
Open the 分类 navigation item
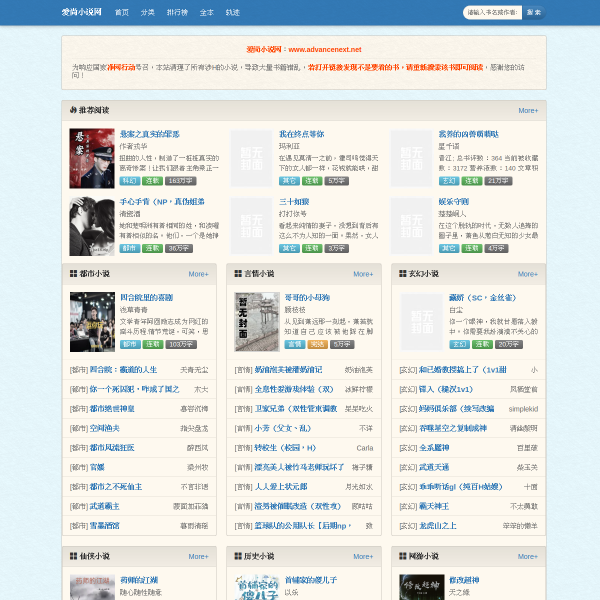147,13
